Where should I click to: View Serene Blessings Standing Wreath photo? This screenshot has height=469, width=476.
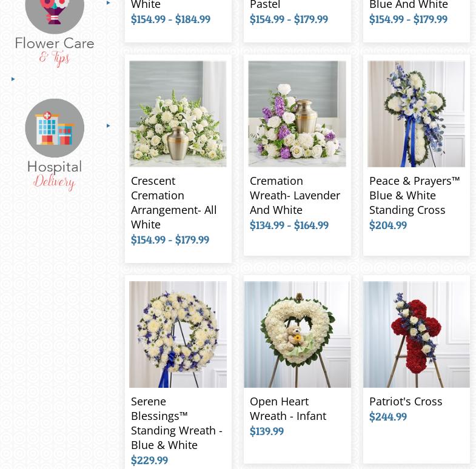178,334
